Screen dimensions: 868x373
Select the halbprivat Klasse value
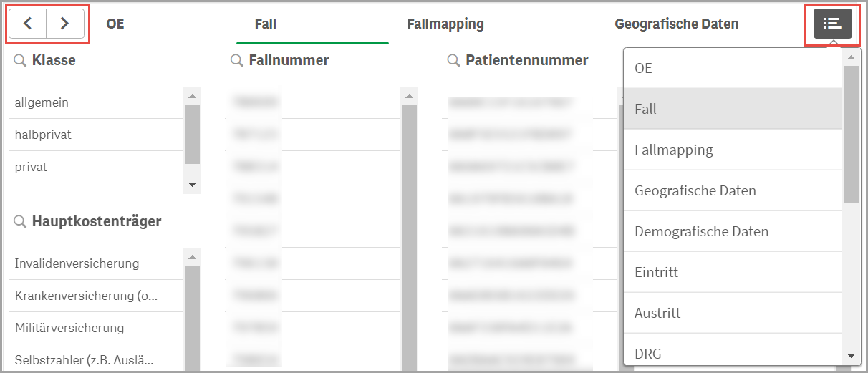point(43,135)
